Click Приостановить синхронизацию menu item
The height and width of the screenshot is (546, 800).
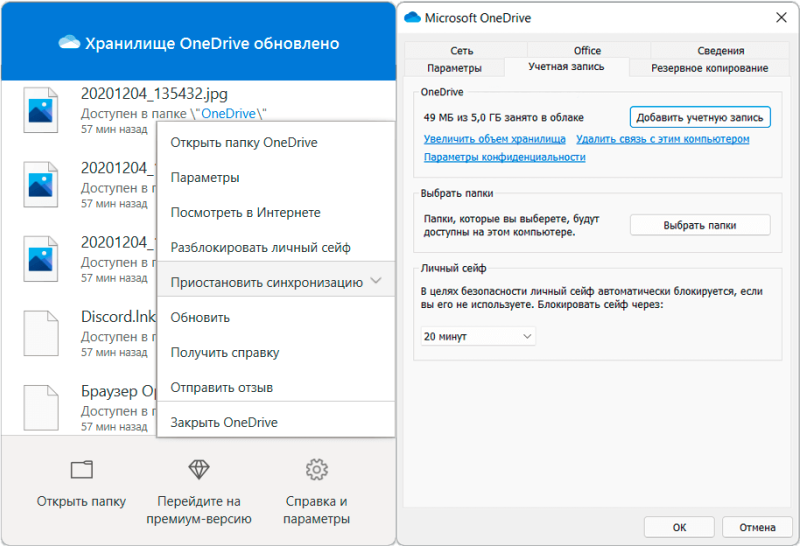coord(276,280)
